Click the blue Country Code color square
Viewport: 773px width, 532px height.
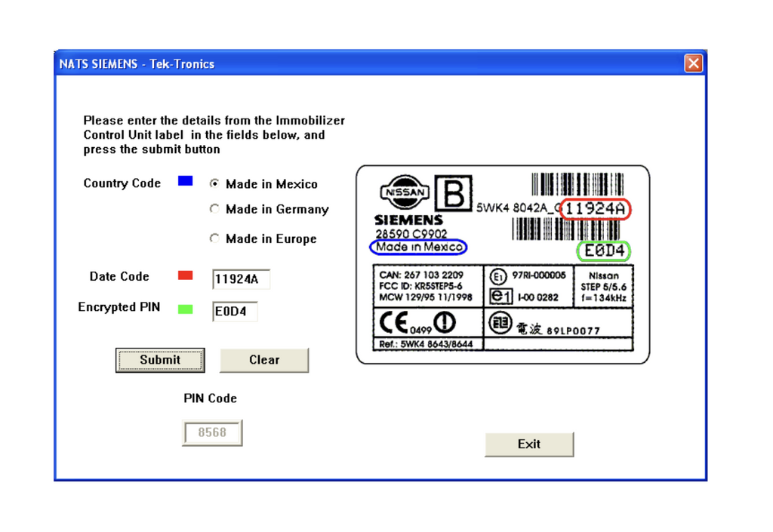tap(185, 181)
